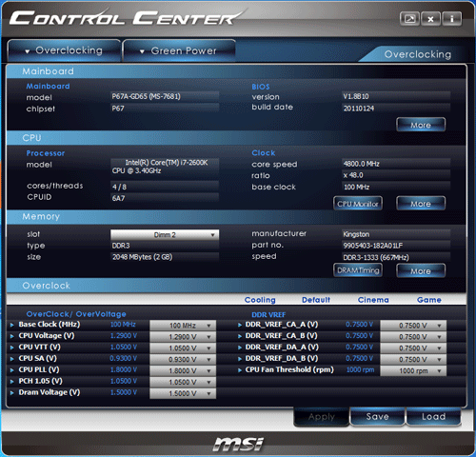Click arrow icon beside DDR_VREF_CA_B (V)
476x457 pixels.
pos(240,336)
